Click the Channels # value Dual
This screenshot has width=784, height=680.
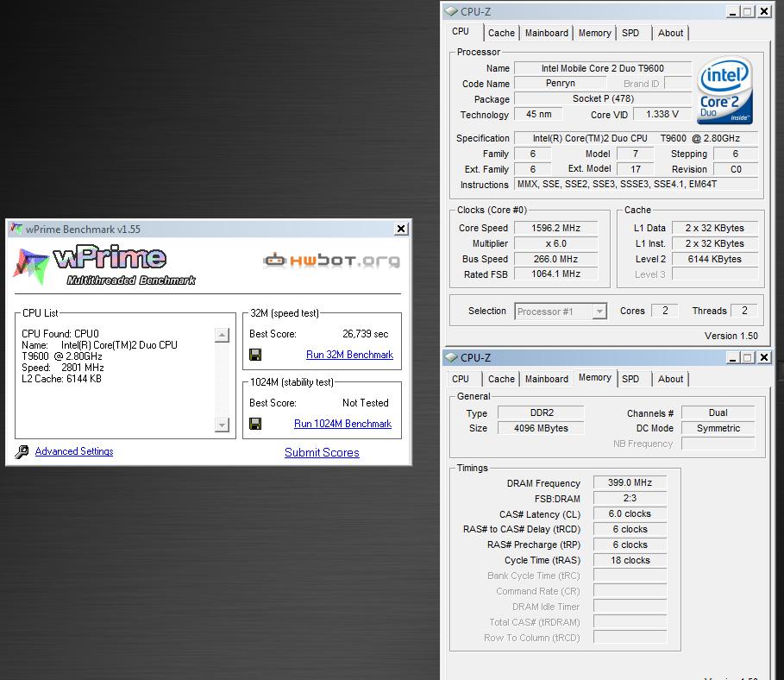[718, 412]
